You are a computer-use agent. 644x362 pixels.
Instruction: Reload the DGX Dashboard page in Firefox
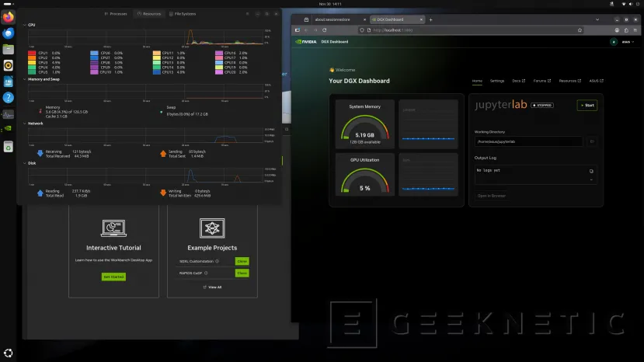[x=325, y=30]
